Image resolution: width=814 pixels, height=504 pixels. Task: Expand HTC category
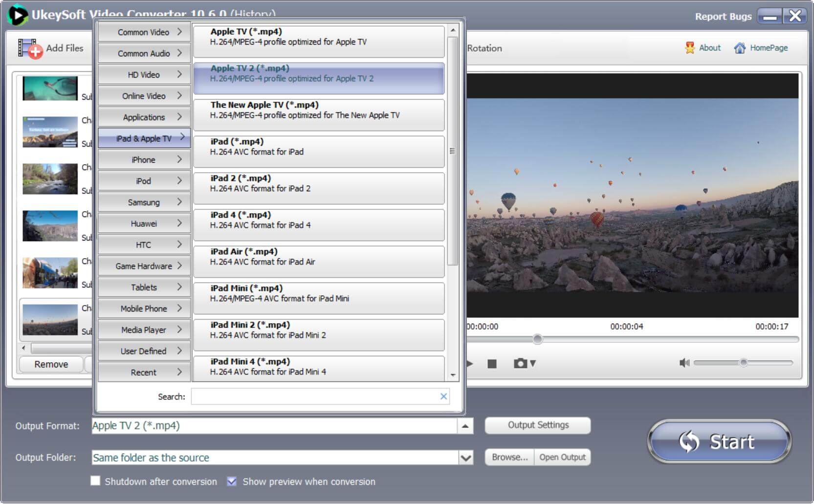(x=144, y=245)
